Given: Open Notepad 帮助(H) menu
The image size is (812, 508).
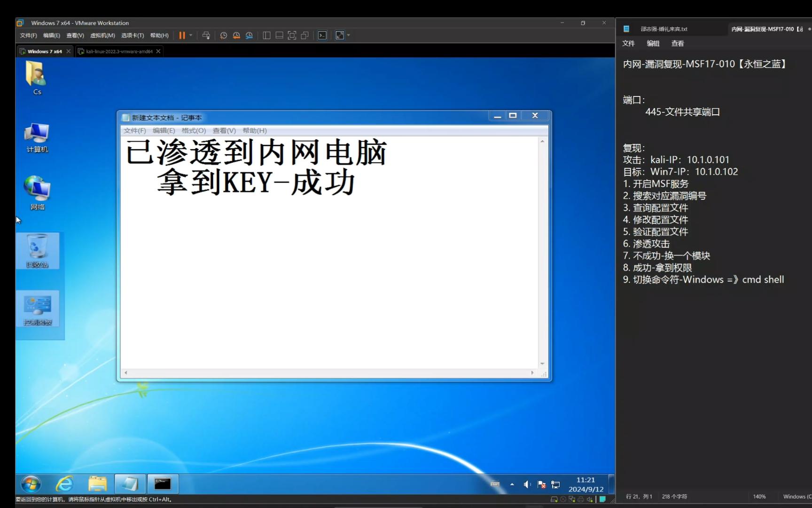Looking at the screenshot, I should (255, 130).
